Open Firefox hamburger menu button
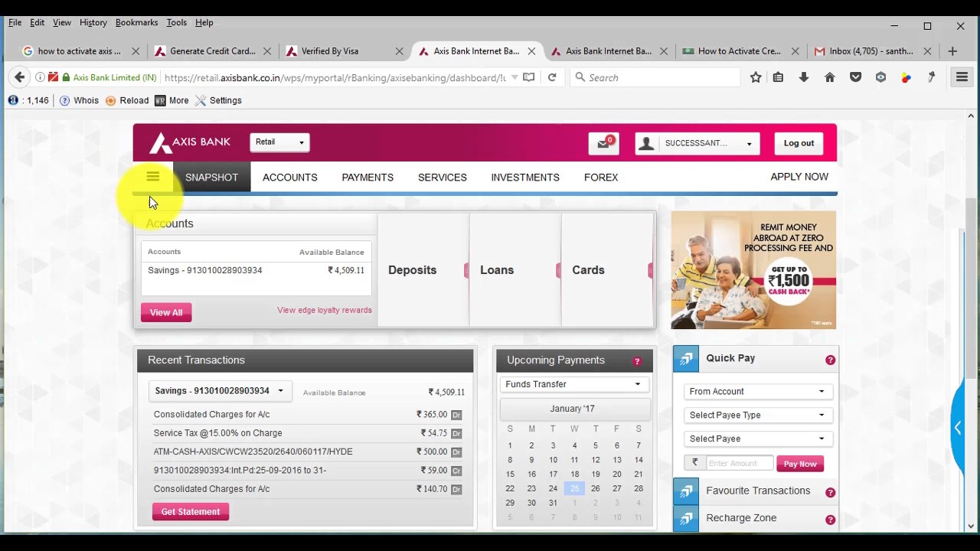Screen dimensions: 980x551 962,77
